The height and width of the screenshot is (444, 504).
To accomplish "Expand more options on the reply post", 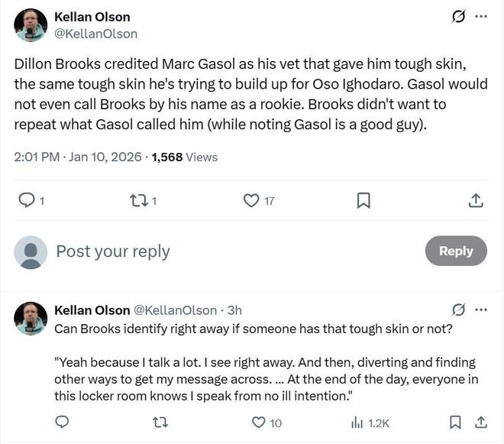I will (x=481, y=310).
